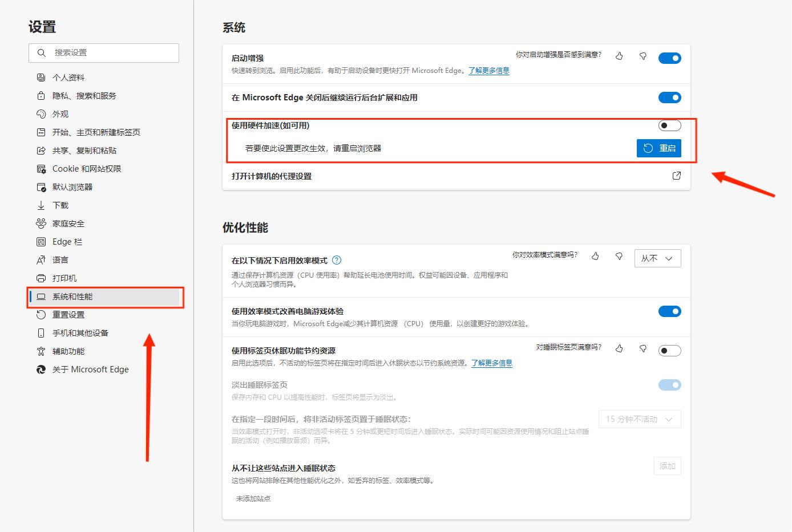Open the 15 分钟不活动 dropdown
792x532 pixels.
tap(639, 419)
